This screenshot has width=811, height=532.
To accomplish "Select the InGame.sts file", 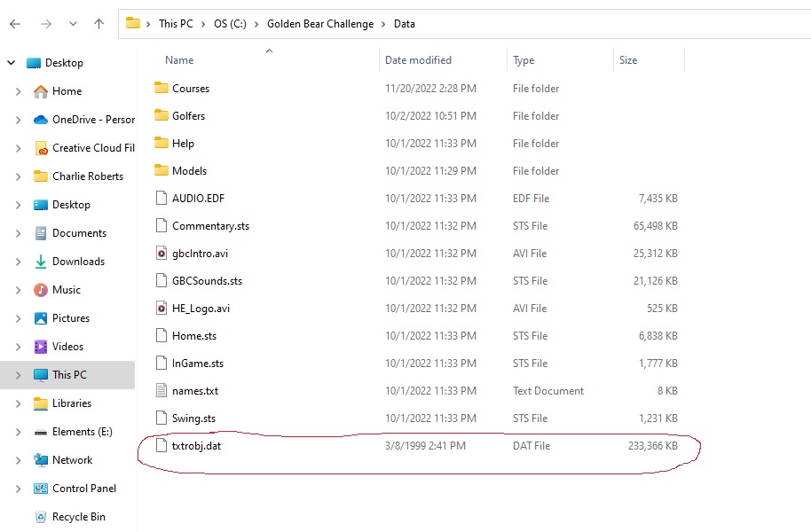I will tap(198, 364).
